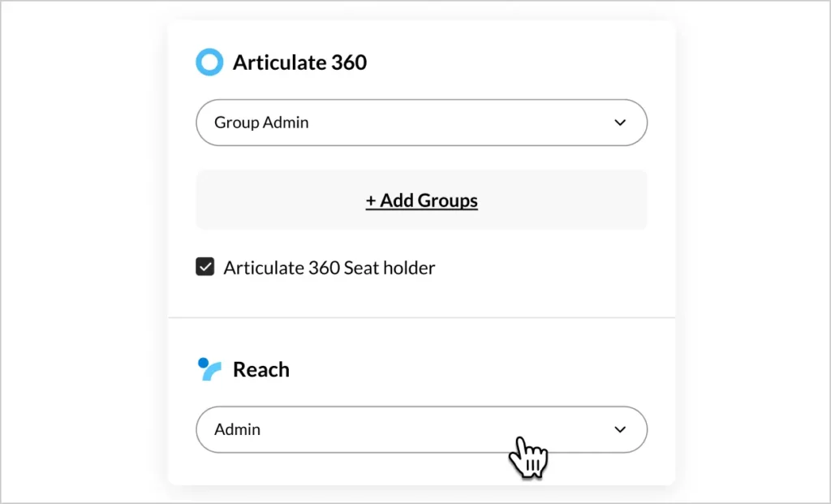Click the chevron arrow in Reach Admin dropdown
This screenshot has width=831, height=504.
[x=620, y=429]
